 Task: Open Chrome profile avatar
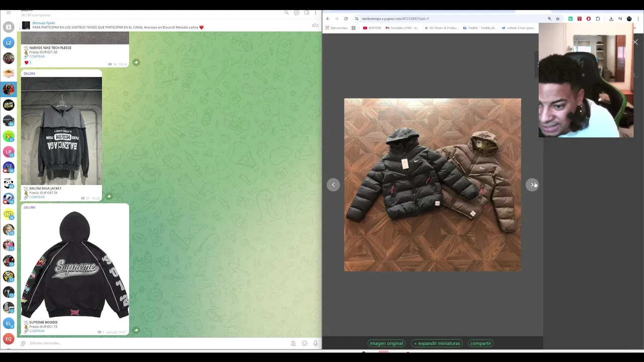(x=629, y=19)
